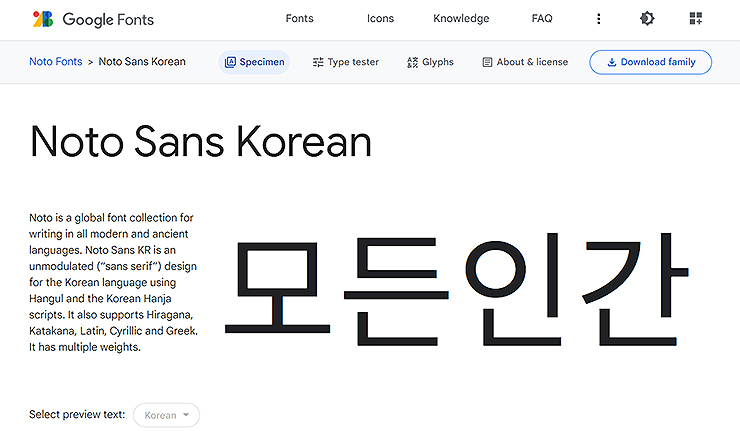Click the Noto Sans Korean page heading
Screen dimensions: 740x431
click(201, 141)
